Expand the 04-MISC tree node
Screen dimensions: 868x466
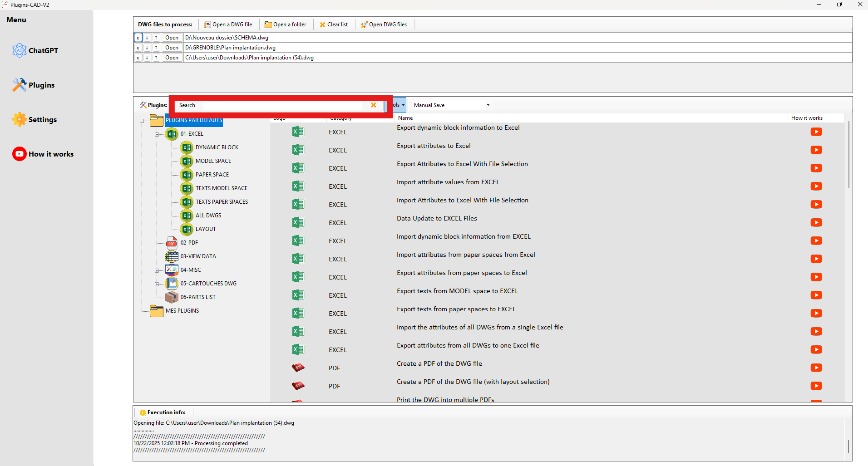157,270
